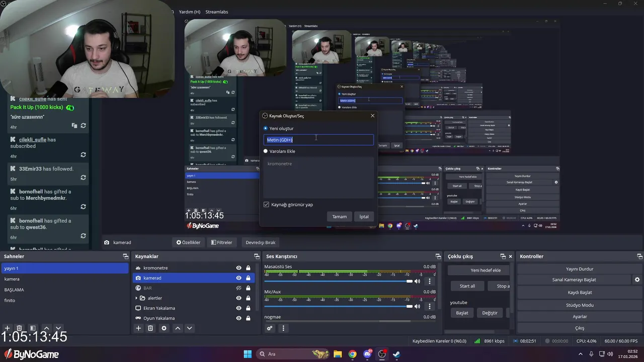Open Özellikler for kamerad source

[188, 242]
